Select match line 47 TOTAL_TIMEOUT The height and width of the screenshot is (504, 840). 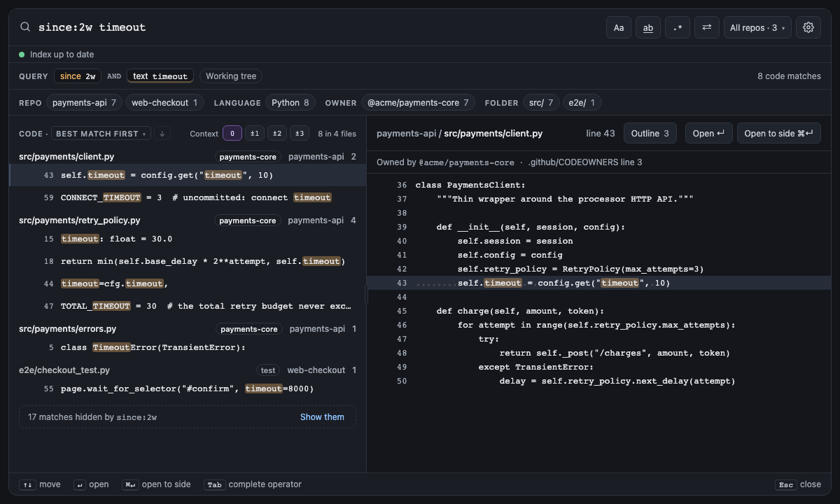coord(188,307)
